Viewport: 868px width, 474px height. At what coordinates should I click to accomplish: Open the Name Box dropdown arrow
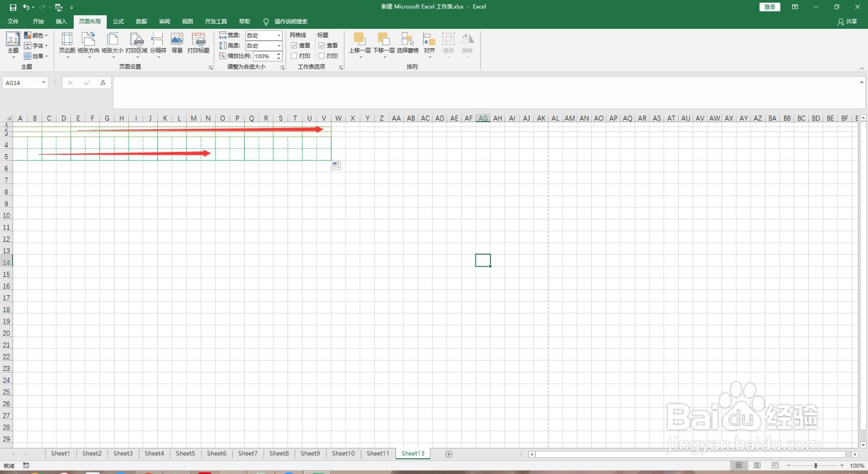point(43,83)
